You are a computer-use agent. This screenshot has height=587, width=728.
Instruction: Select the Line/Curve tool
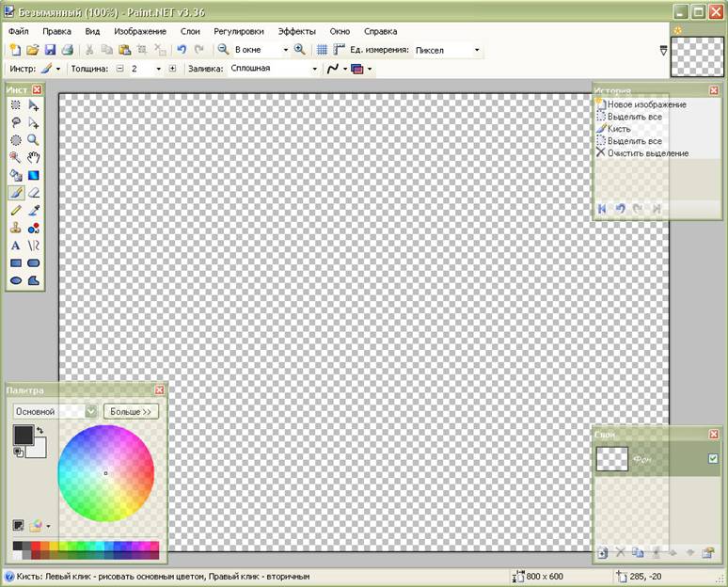coord(34,246)
